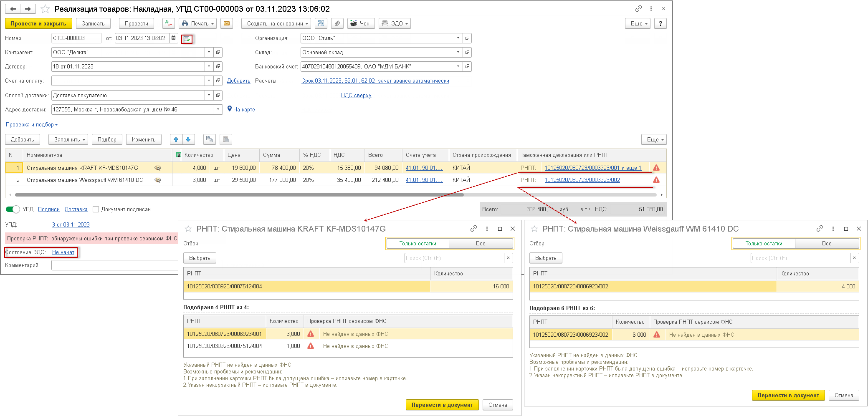Click document posted status icon near date

187,39
